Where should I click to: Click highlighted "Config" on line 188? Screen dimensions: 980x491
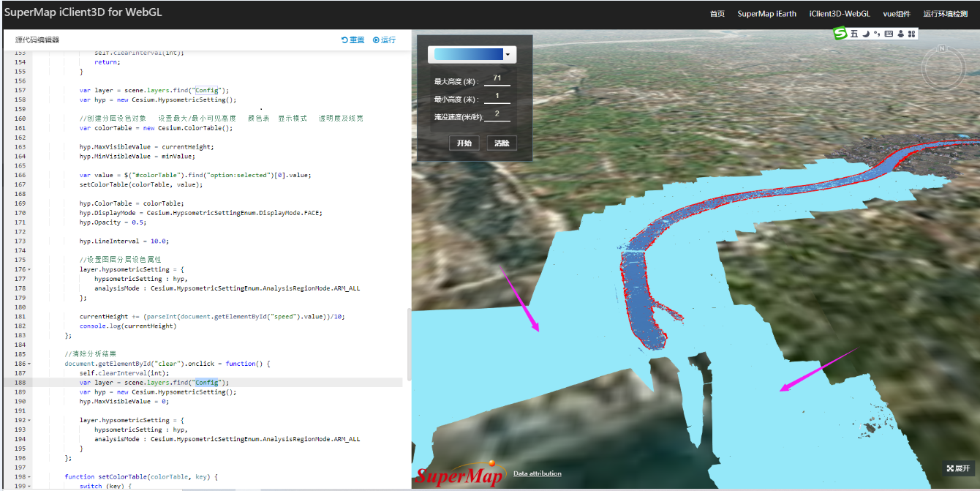[206, 383]
